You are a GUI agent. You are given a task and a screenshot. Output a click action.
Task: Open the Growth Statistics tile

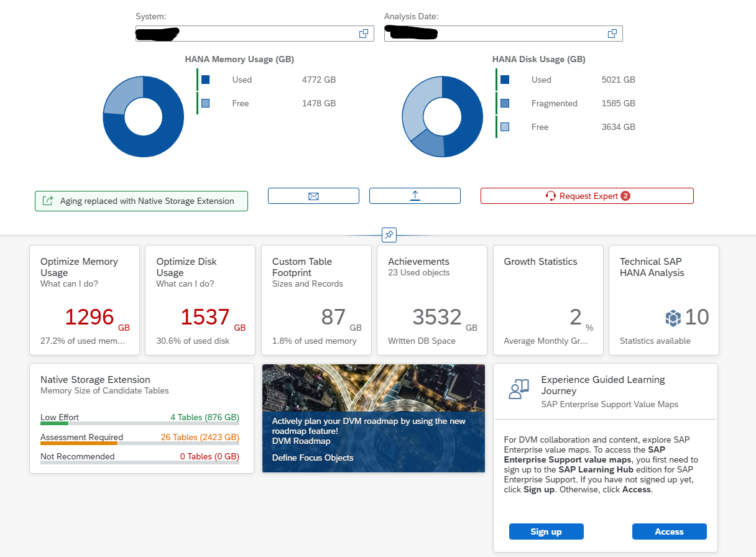coord(548,300)
